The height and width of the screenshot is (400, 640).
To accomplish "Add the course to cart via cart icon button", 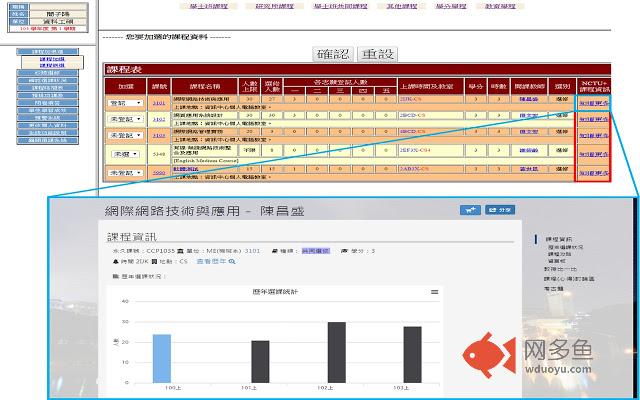I will click(470, 210).
